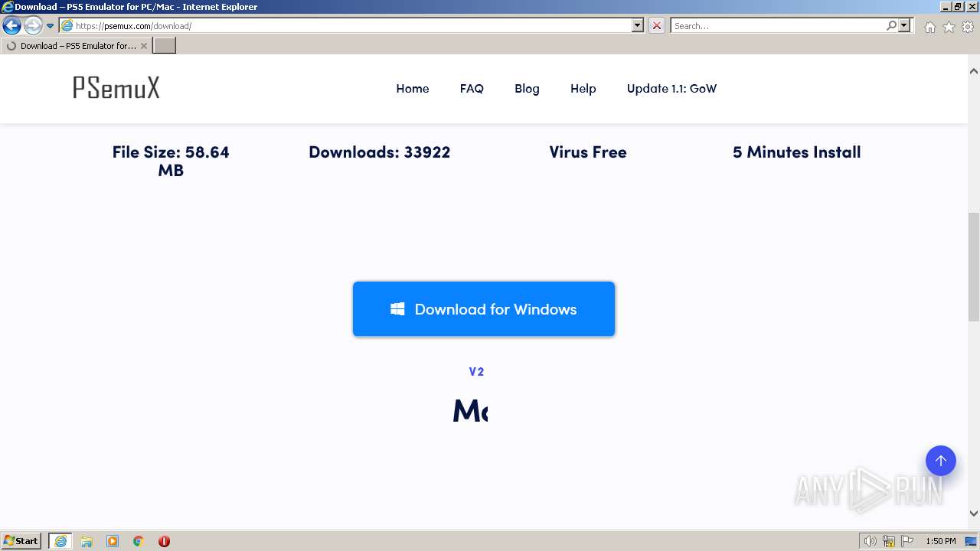Restore down the Internet Explorer window
980x551 pixels.
click(x=958, y=6)
